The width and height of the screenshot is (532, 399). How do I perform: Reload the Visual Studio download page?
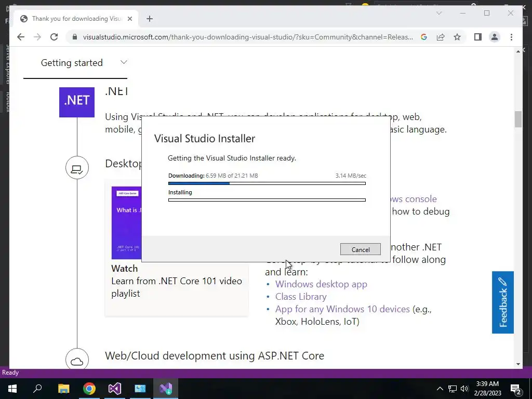(54, 37)
